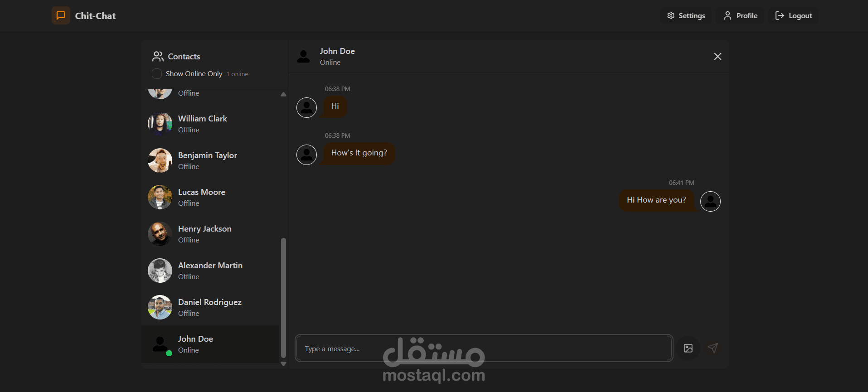868x392 pixels.
Task: Click Lucas Moore's avatar picture
Action: pyautogui.click(x=160, y=198)
